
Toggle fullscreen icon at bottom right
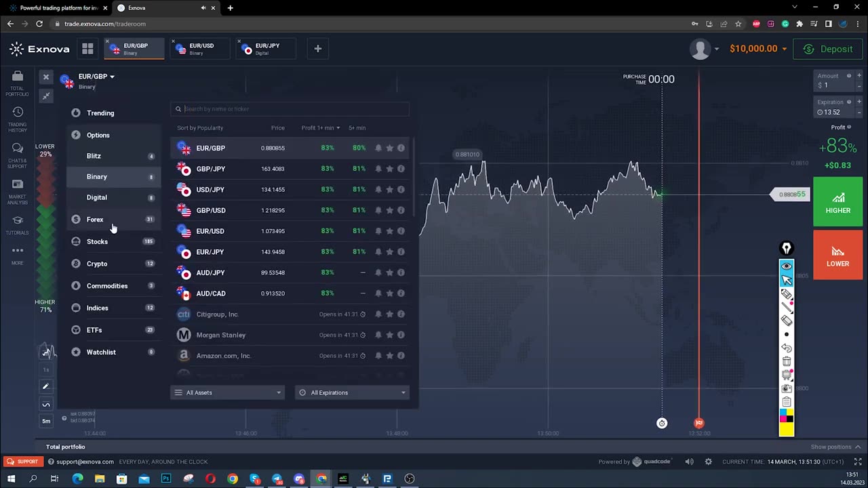pos(857,462)
